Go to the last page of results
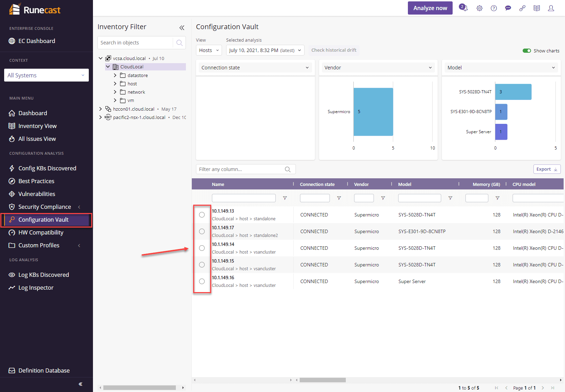This screenshot has width=565, height=392. [x=553, y=388]
